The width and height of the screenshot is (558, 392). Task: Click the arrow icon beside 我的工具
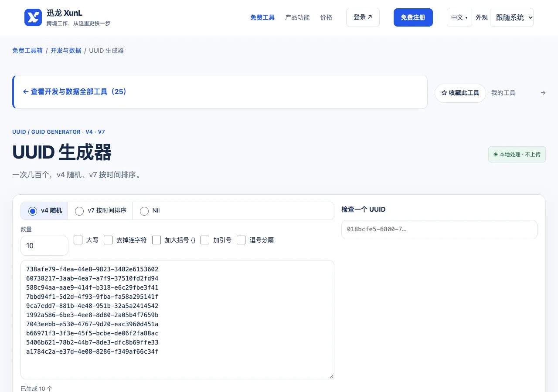tap(543, 93)
